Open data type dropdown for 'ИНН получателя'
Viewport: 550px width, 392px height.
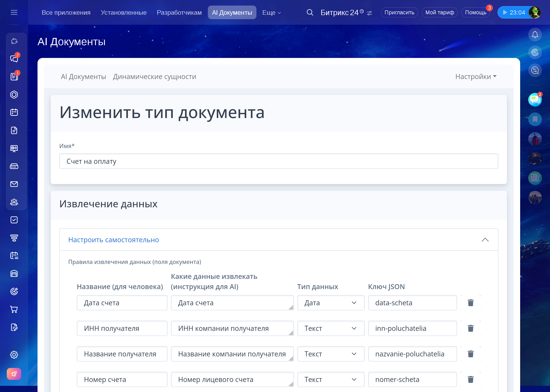pos(330,328)
